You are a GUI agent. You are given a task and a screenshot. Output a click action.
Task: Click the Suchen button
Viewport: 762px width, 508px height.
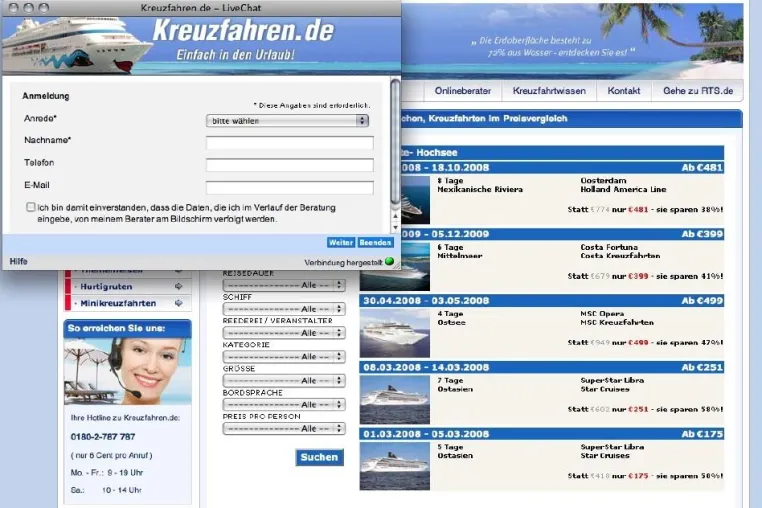(x=319, y=457)
